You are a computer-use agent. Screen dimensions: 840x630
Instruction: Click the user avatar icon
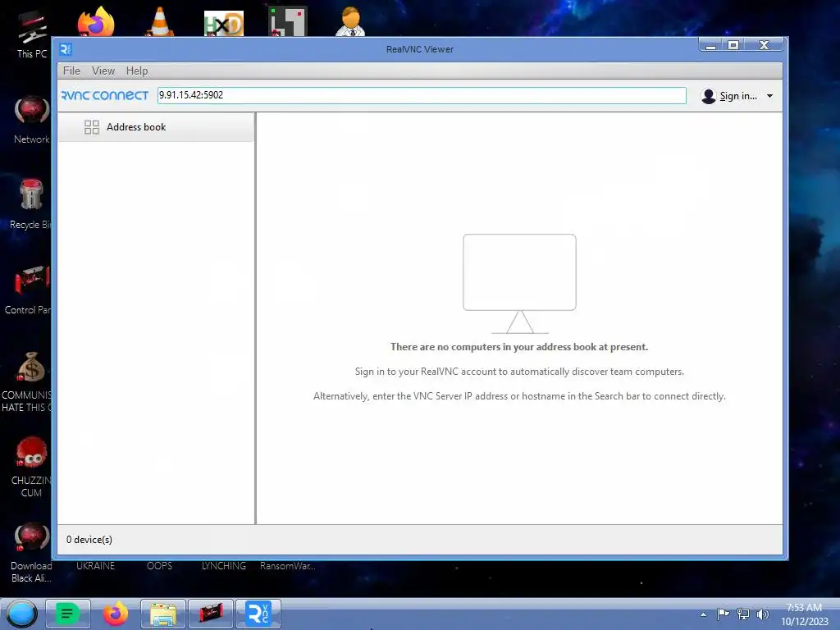(708, 96)
